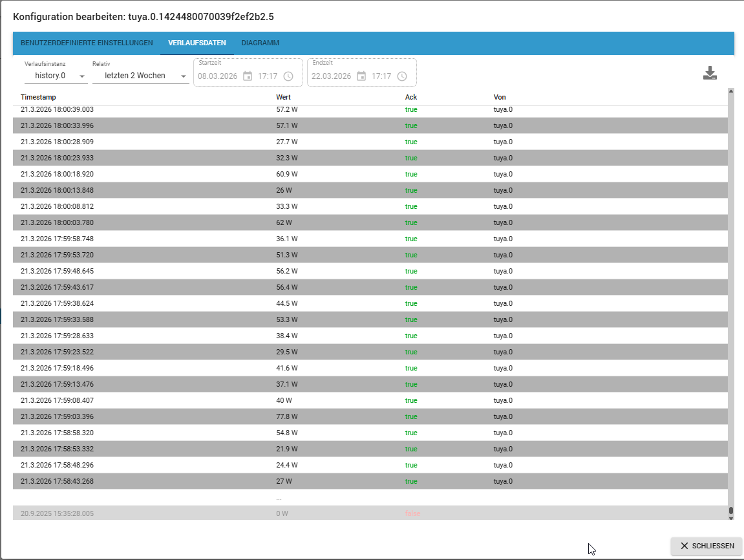Select row with timestamp 21.3.2026 18:00:39.003
Screen dimensions: 744x560
pos(370,110)
